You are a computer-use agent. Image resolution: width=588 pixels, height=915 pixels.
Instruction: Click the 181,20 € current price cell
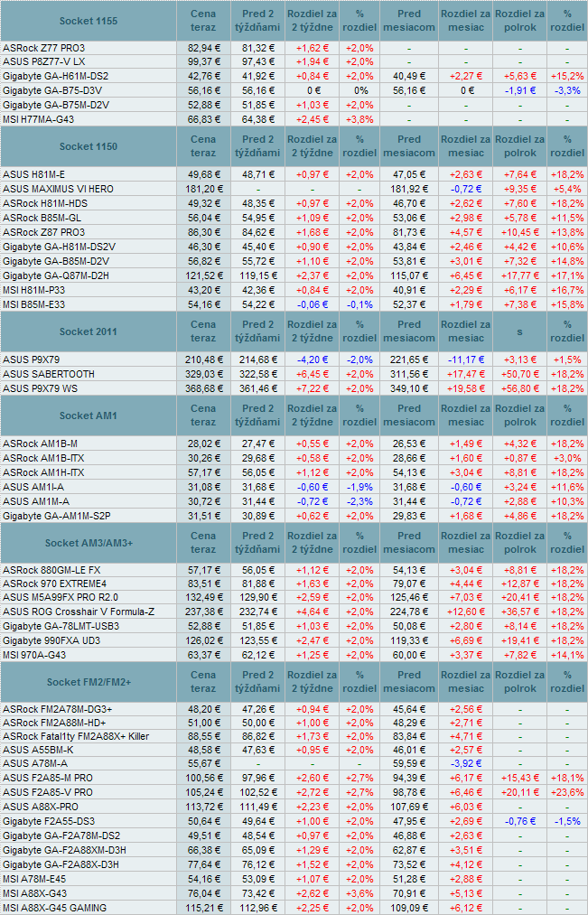pos(203,189)
